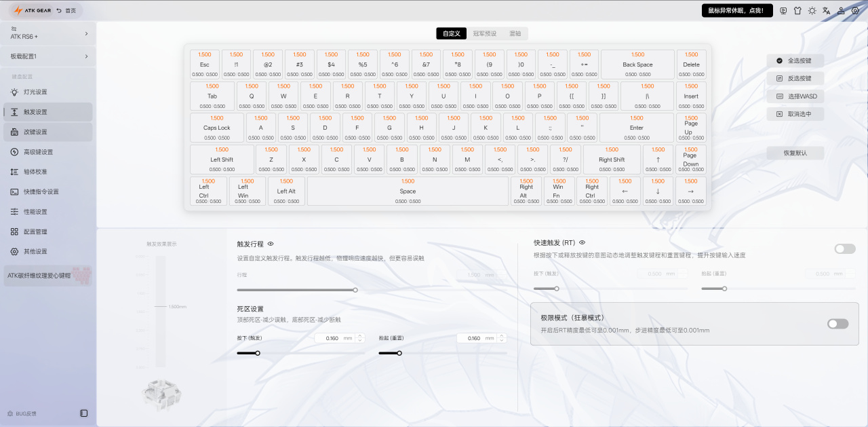868x427 pixels.
Task: Click the invert icon on 反选按键
Action: (780, 79)
